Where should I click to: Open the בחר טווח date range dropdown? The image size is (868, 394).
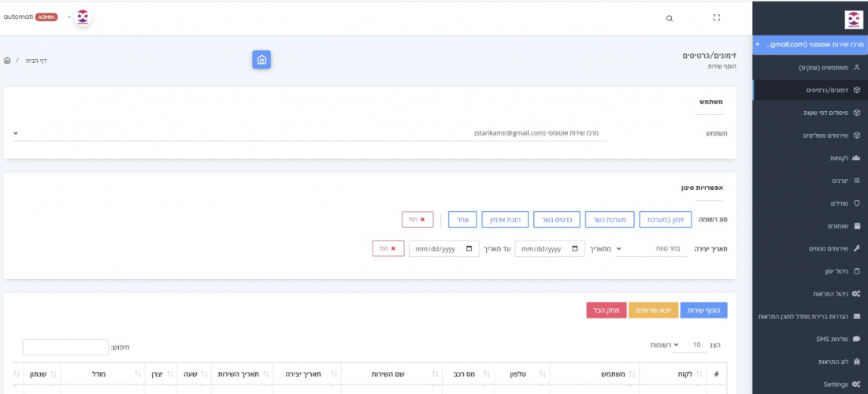click(651, 249)
